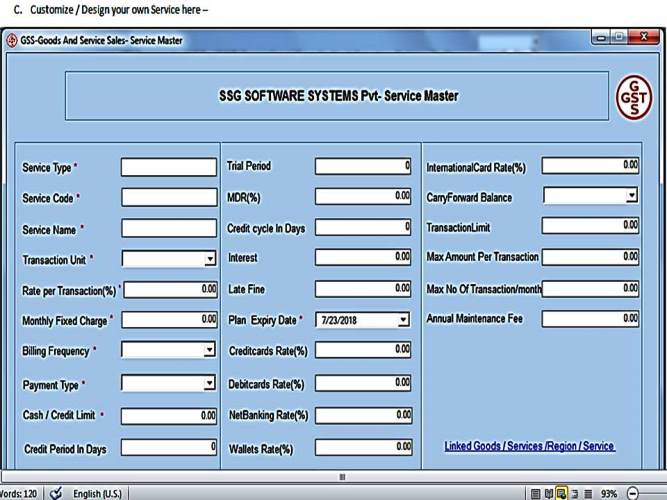The image size is (667, 500).
Task: Click the Wallets Rate(%) field
Action: [364, 447]
